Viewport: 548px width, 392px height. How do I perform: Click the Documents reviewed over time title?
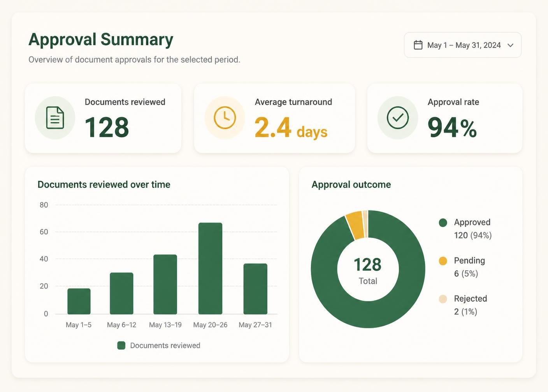[104, 184]
